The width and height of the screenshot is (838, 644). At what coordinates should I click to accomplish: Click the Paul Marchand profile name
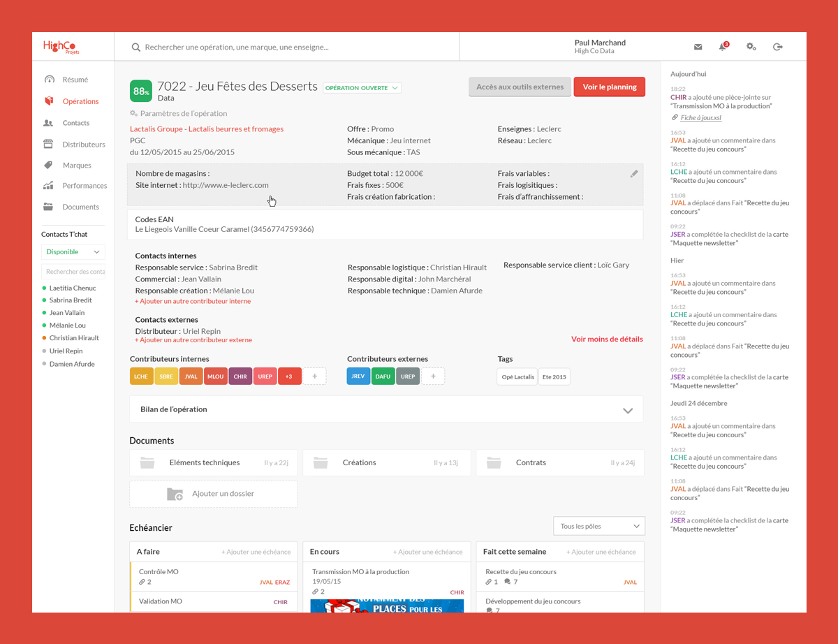[600, 43]
